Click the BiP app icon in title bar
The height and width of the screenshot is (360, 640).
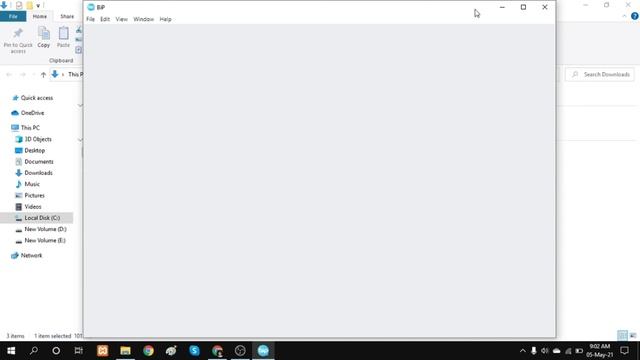[x=91, y=7]
